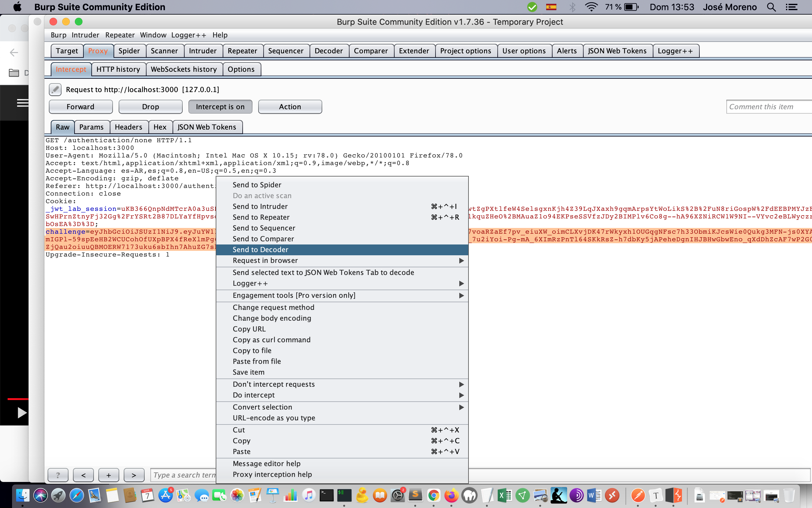The image size is (812, 508).
Task: Click the green checkmark menu bar icon
Action: (532, 7)
